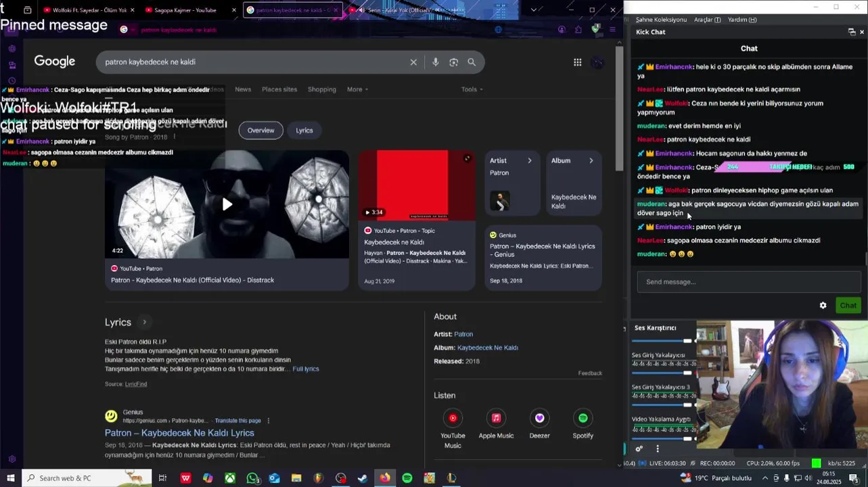
Task: Open the Full lyrics link
Action: coord(306,369)
